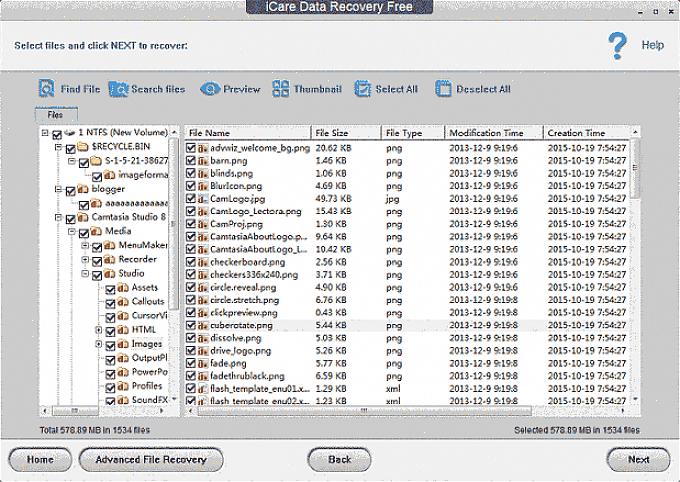Expand the MenuMaker tree node

pos(85,246)
